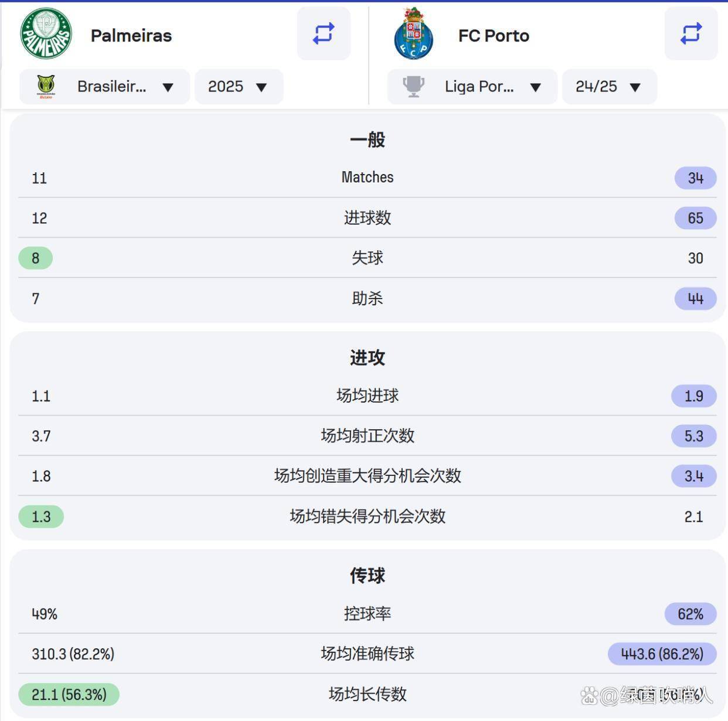Screen dimensions: 728x721
Task: Click the FC Porto team name
Action: pos(494,36)
